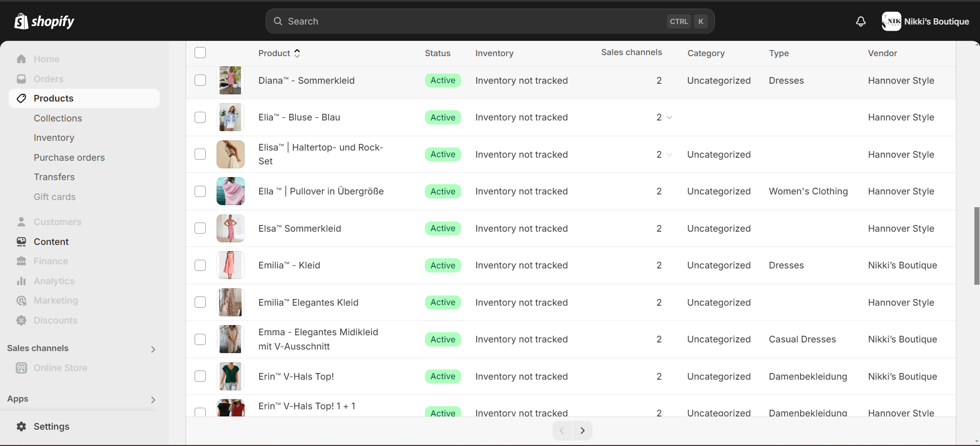Expand the Sales channels section
Viewport: 980px width, 446px height.
click(153, 349)
